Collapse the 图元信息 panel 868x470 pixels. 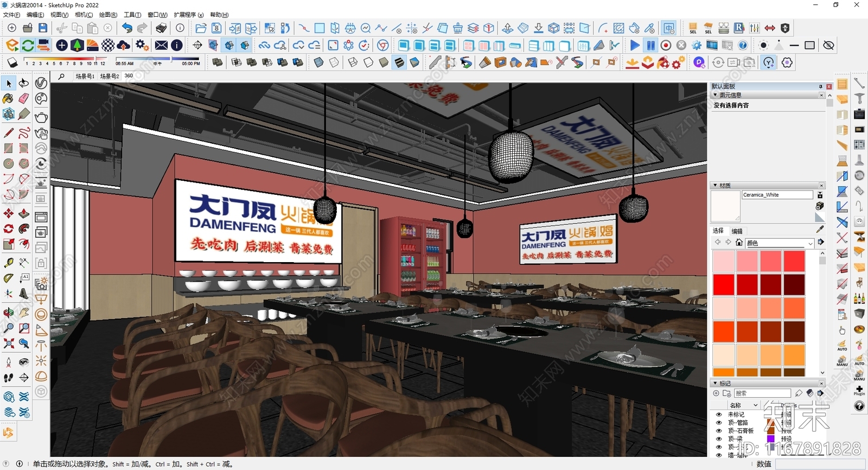(x=715, y=95)
